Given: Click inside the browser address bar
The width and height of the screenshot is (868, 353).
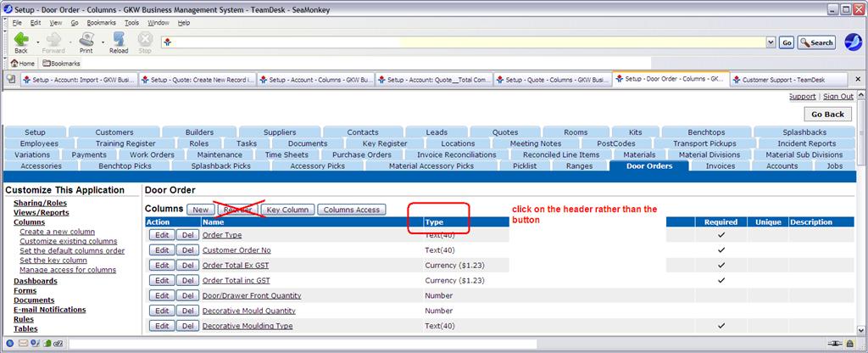Looking at the screenshot, I should coord(466,42).
